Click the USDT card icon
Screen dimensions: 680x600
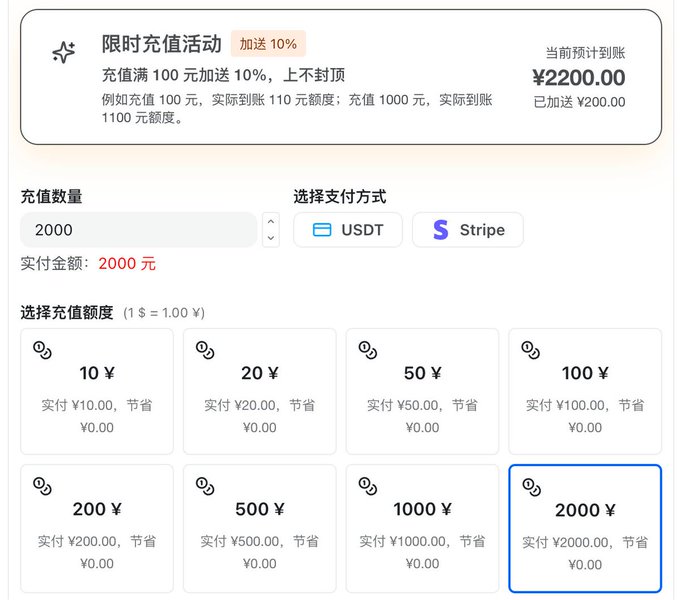[322, 230]
